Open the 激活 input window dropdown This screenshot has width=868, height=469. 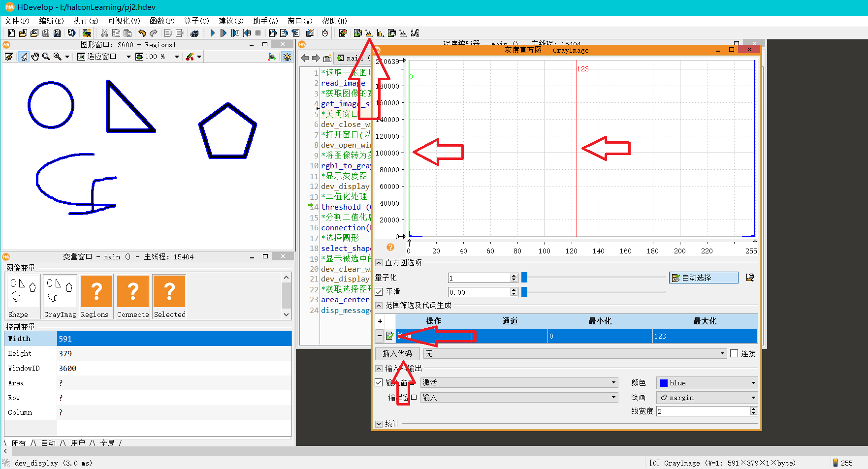pos(519,382)
